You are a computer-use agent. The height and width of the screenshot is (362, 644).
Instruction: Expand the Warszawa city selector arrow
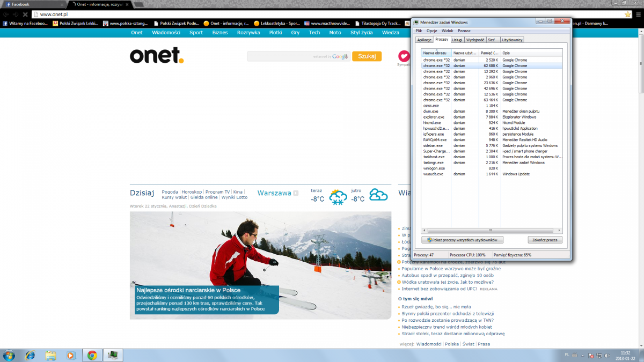[x=296, y=193]
